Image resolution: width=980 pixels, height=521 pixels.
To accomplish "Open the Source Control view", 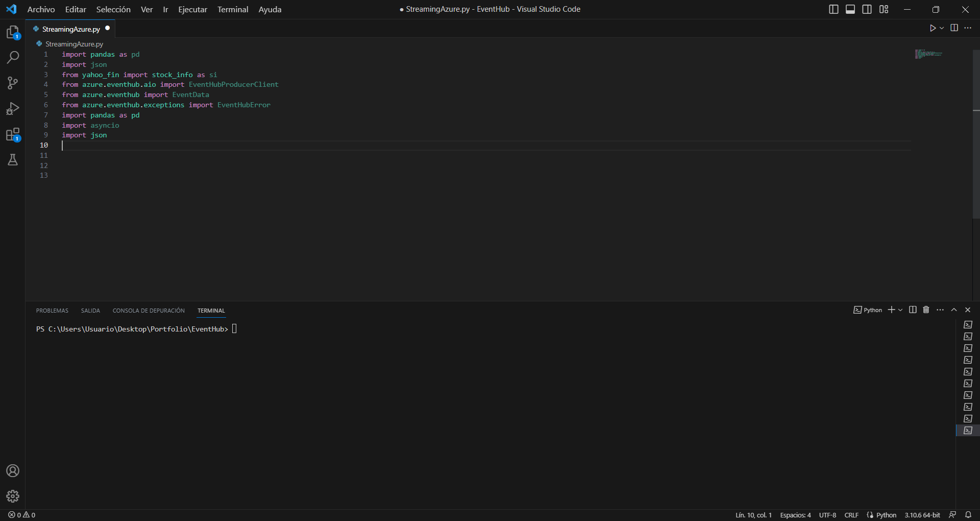I will coord(13,83).
